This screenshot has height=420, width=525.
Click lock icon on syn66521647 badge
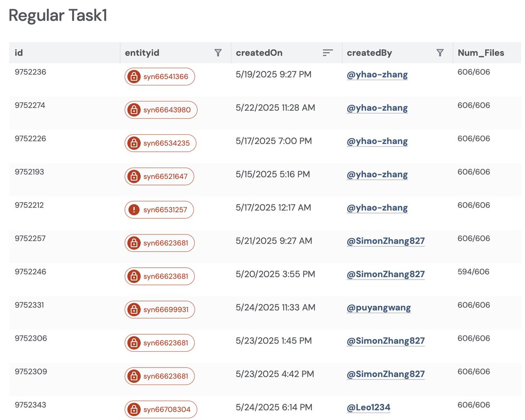pyautogui.click(x=134, y=176)
